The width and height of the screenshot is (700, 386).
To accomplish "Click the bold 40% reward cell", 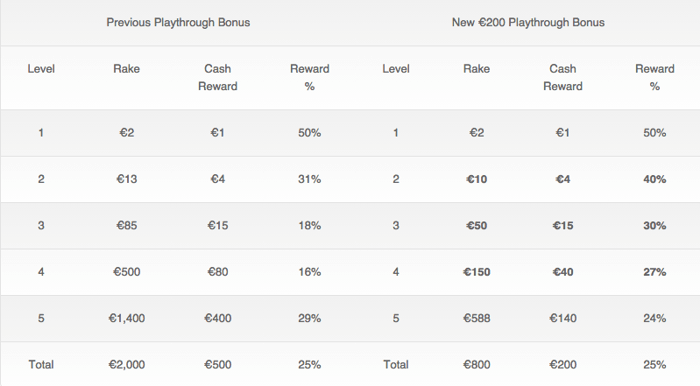I will click(654, 179).
